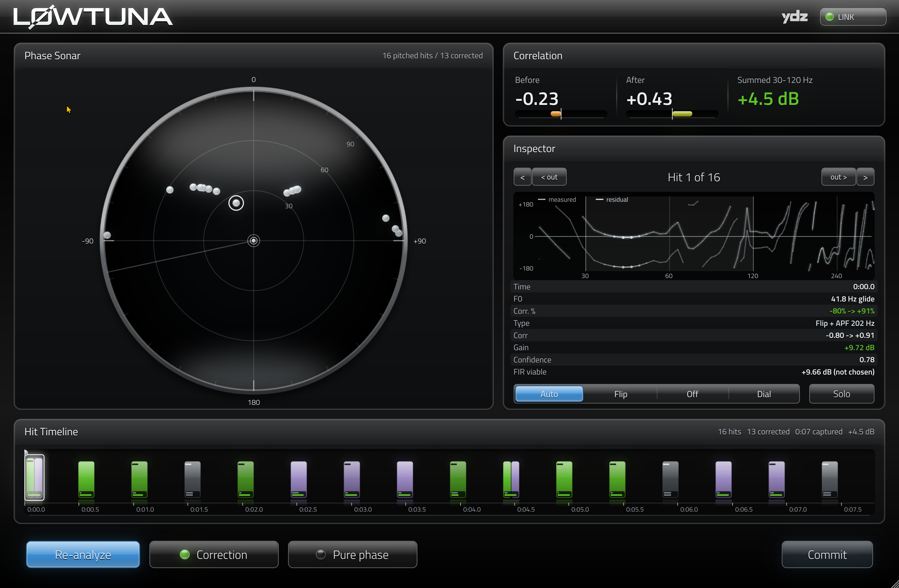Enable Pure phase mode
Screen dimensions: 899x588
click(x=352, y=554)
